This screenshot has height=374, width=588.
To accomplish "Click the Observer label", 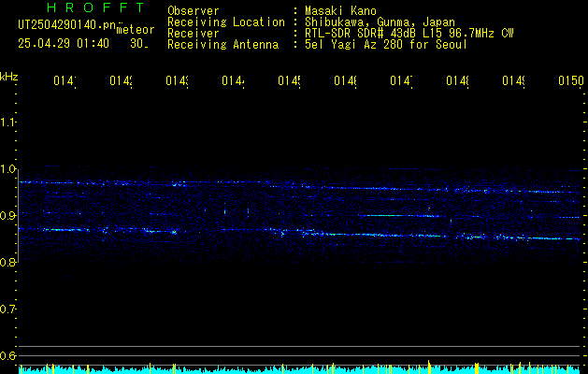I will point(194,10).
